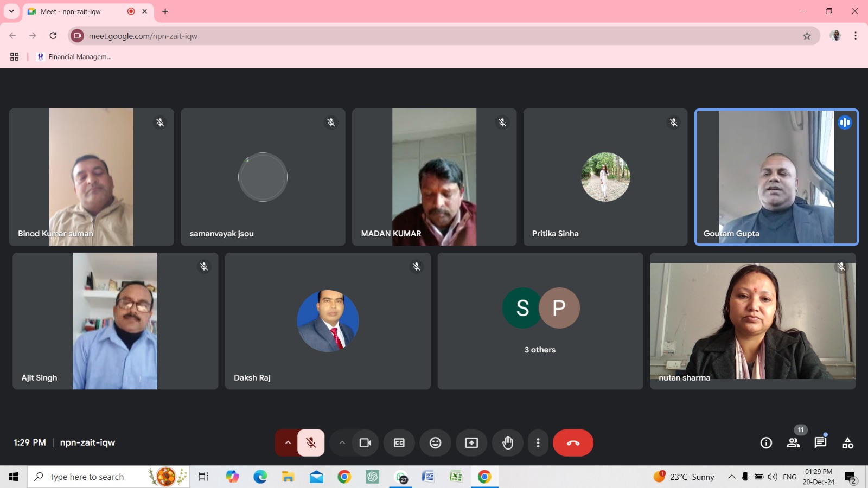The width and height of the screenshot is (868, 488).
Task: Click Daksh Raj's muted mic icon
Action: (417, 266)
